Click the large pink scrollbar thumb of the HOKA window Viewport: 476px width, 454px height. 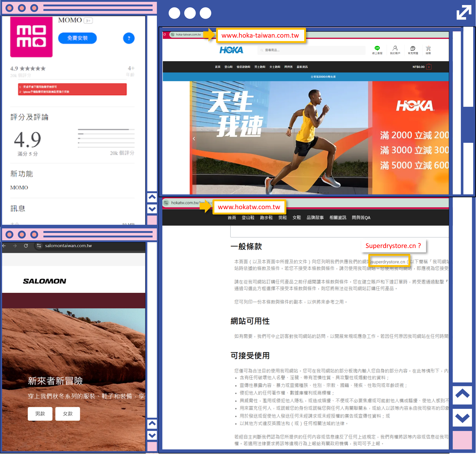click(x=462, y=440)
